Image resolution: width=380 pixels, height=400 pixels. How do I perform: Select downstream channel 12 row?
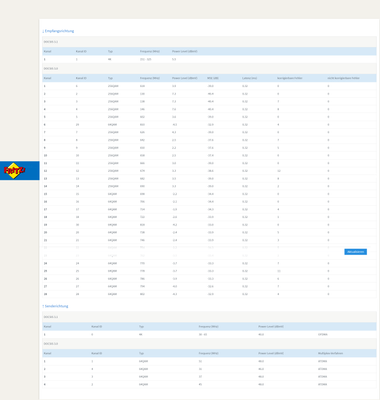[209, 171]
